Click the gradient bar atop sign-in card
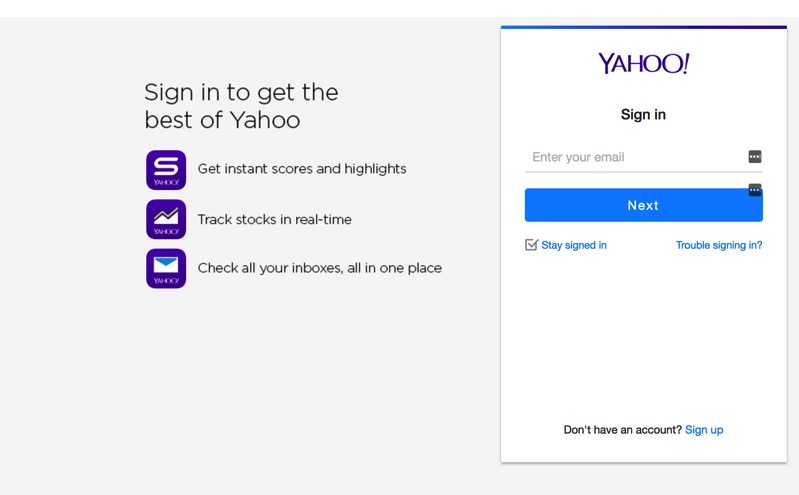 point(644,27)
